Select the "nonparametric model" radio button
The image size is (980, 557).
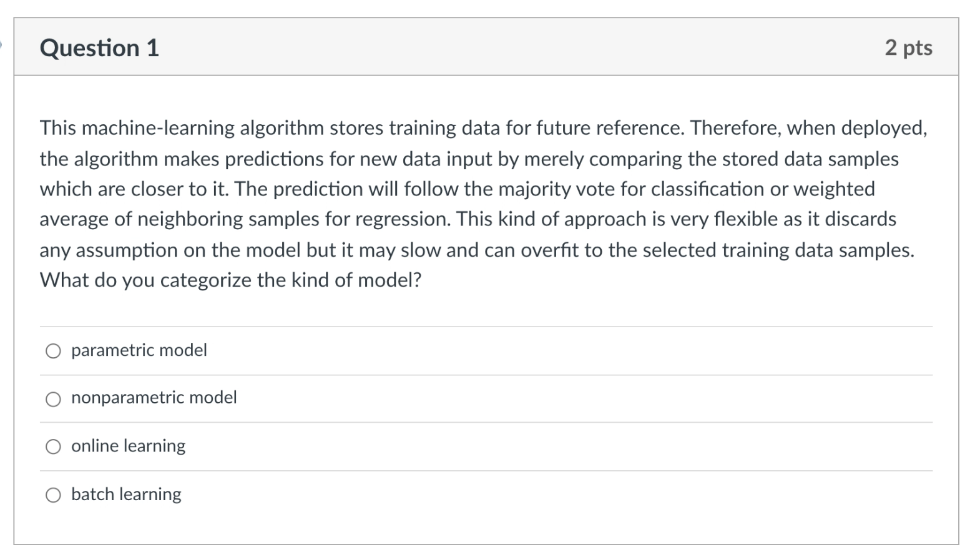coord(54,398)
